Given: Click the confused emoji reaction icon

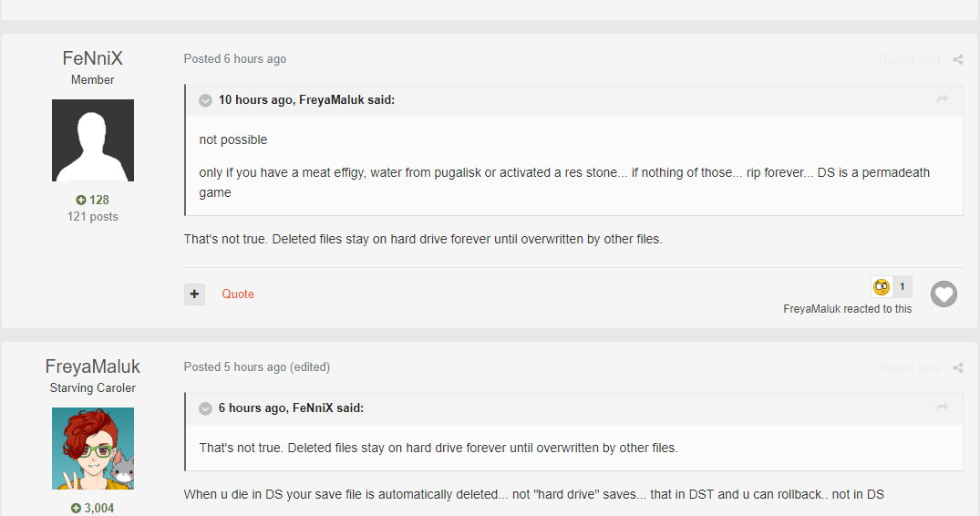Looking at the screenshot, I should (882, 286).
